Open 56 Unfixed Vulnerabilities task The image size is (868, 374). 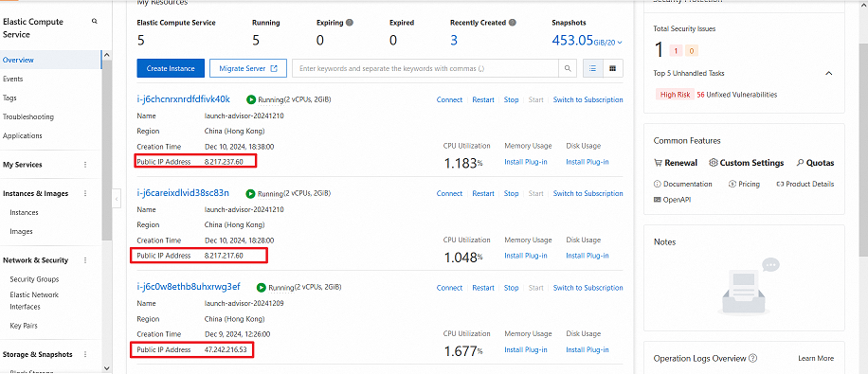point(737,95)
